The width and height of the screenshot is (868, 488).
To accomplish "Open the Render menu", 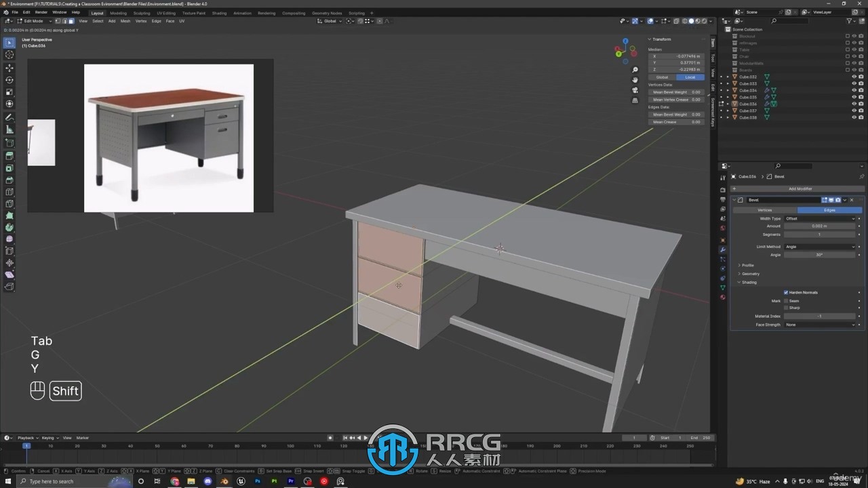I will 41,12.
